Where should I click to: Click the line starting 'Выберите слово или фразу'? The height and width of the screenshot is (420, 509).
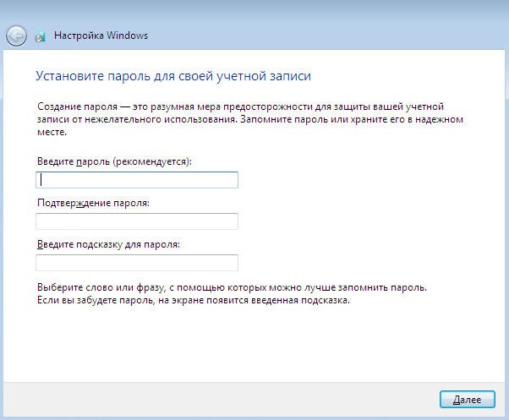pyautogui.click(x=232, y=287)
